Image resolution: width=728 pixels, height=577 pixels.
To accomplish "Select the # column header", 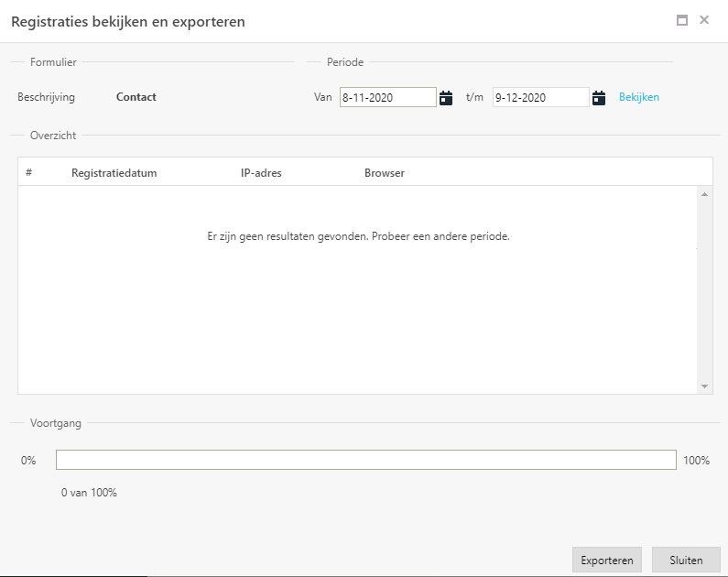I will pyautogui.click(x=28, y=173).
